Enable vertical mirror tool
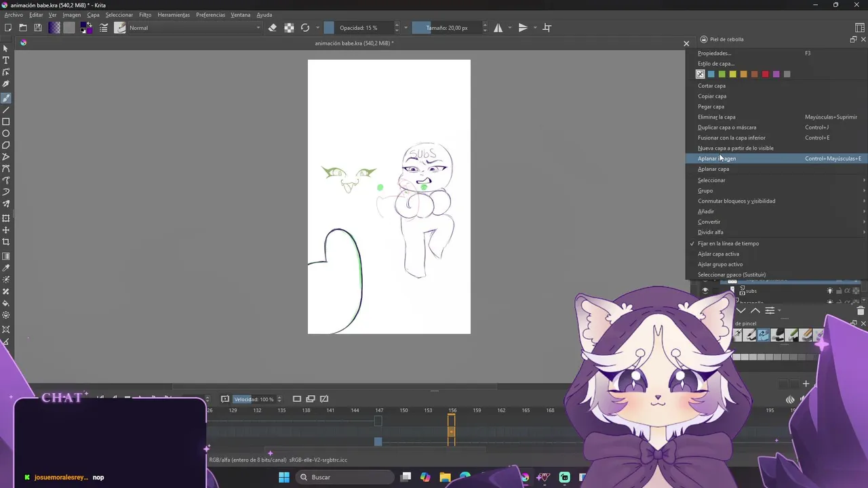Screen dimensions: 868x488 tap(523, 28)
